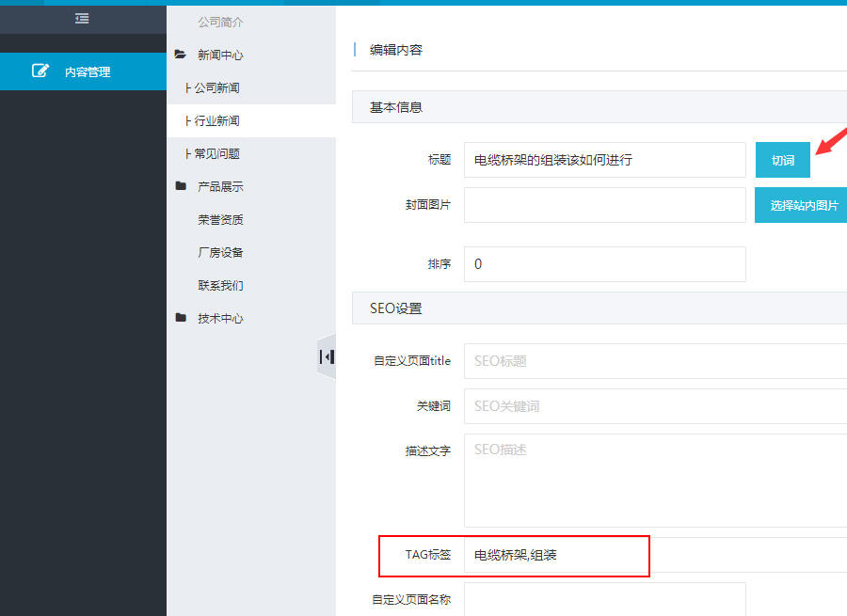Open 内容管理 in the left menu
The image size is (847, 616).
click(87, 71)
